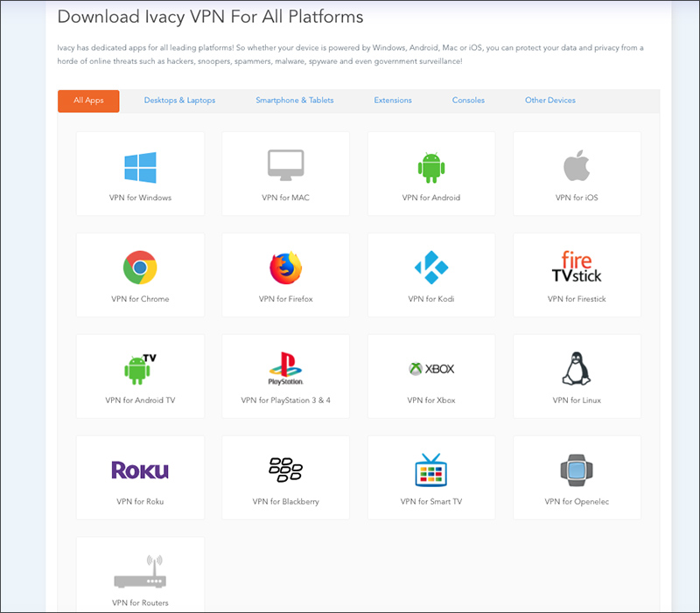The image size is (700, 613).
Task: Select the Other Devices tab
Action: 550,101
